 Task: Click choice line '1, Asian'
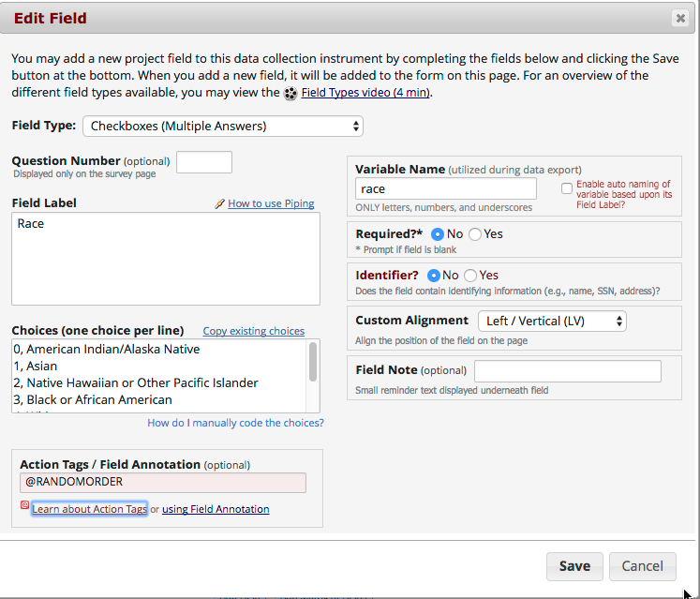36,367
